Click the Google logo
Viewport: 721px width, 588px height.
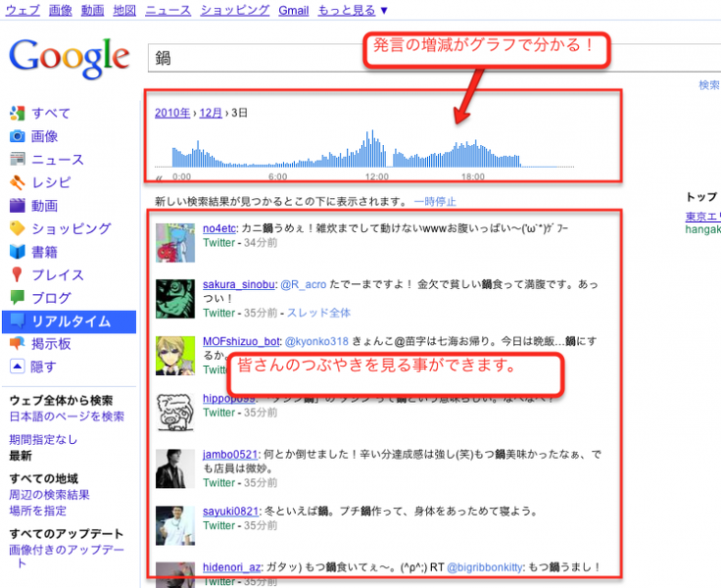[69, 58]
